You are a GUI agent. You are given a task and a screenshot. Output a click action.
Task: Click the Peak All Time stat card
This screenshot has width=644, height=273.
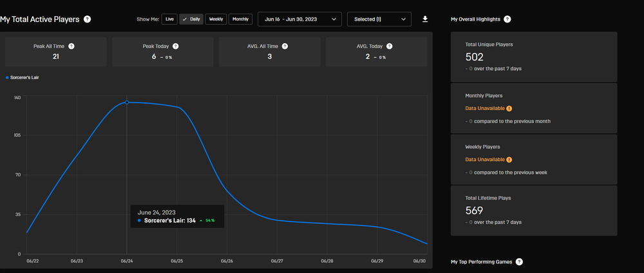click(56, 52)
